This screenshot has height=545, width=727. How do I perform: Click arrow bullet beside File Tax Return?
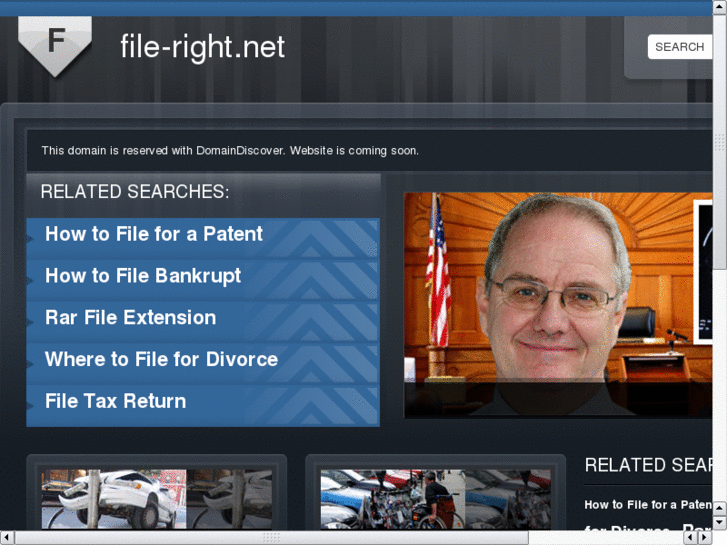pos(30,405)
